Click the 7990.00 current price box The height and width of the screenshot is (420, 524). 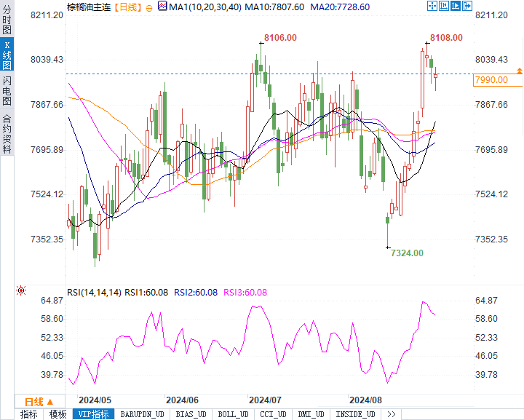coord(498,80)
